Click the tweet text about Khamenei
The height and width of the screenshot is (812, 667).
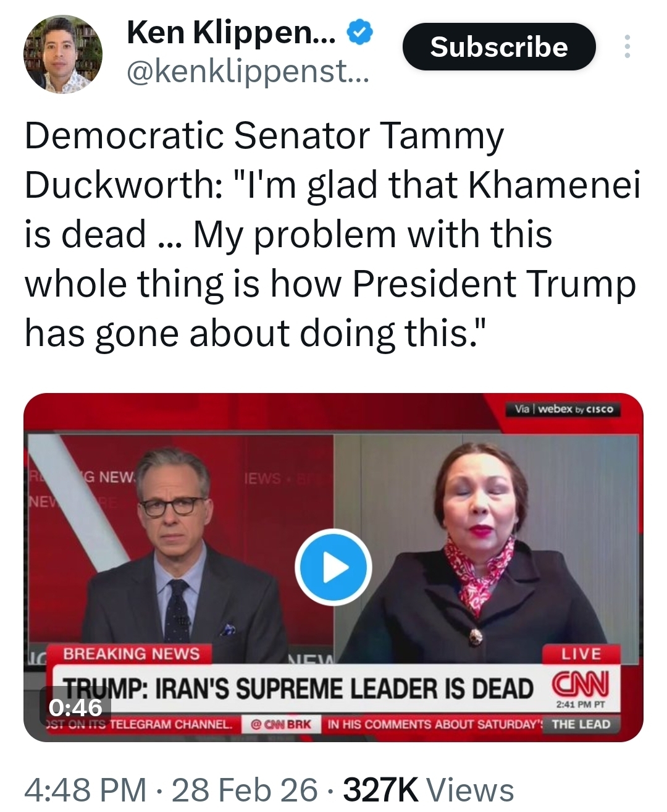[x=332, y=234]
